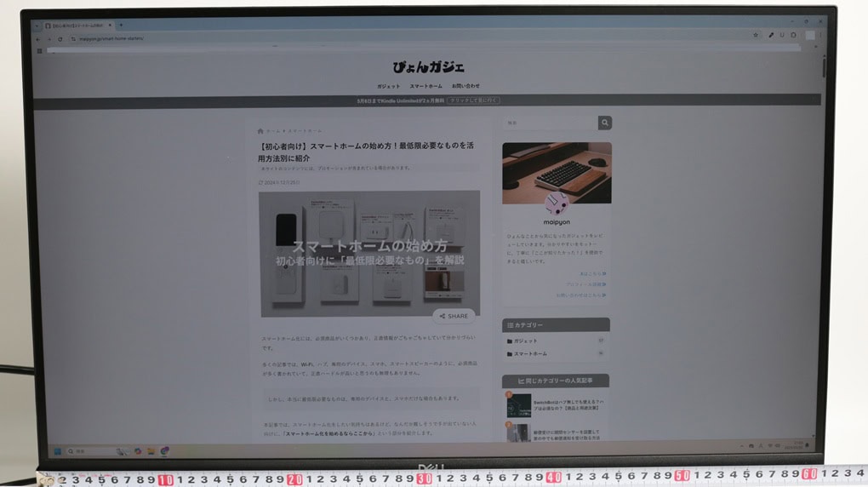
Task: Select the active browser tab
Action: (78, 26)
